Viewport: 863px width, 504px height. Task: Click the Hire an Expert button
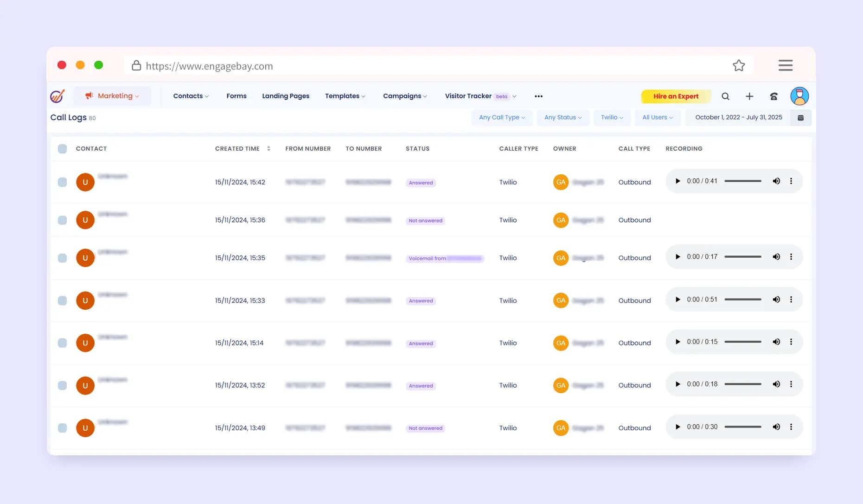point(676,96)
